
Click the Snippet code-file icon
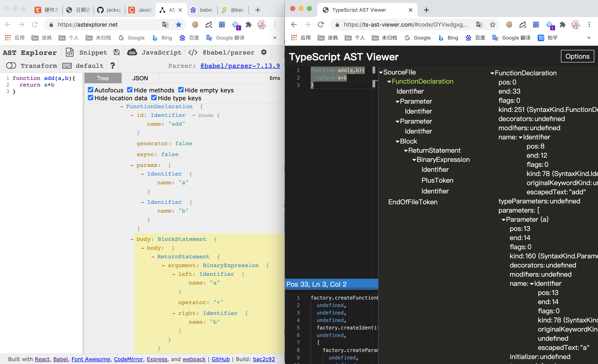click(x=70, y=52)
